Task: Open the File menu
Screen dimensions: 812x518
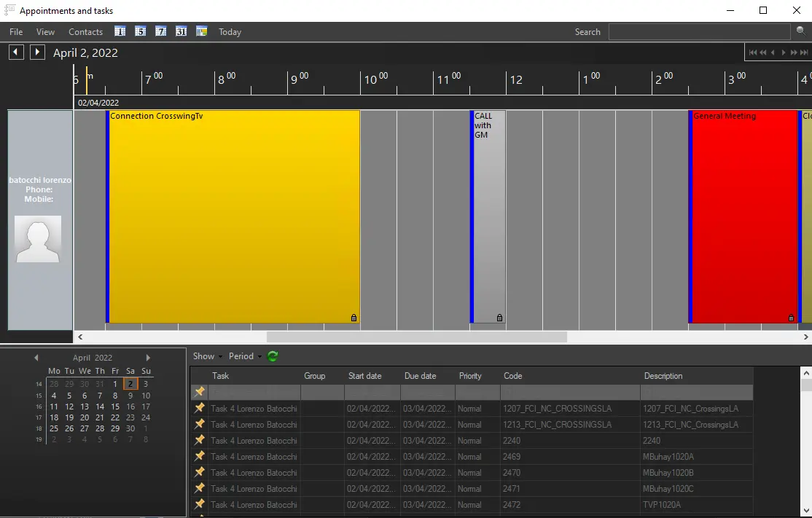Action: 16,32
